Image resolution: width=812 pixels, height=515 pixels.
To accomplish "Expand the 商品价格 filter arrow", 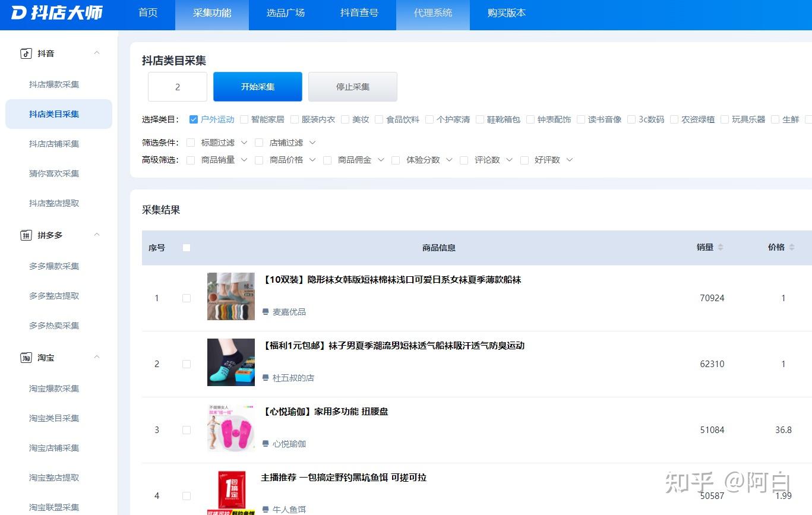I will click(x=312, y=160).
